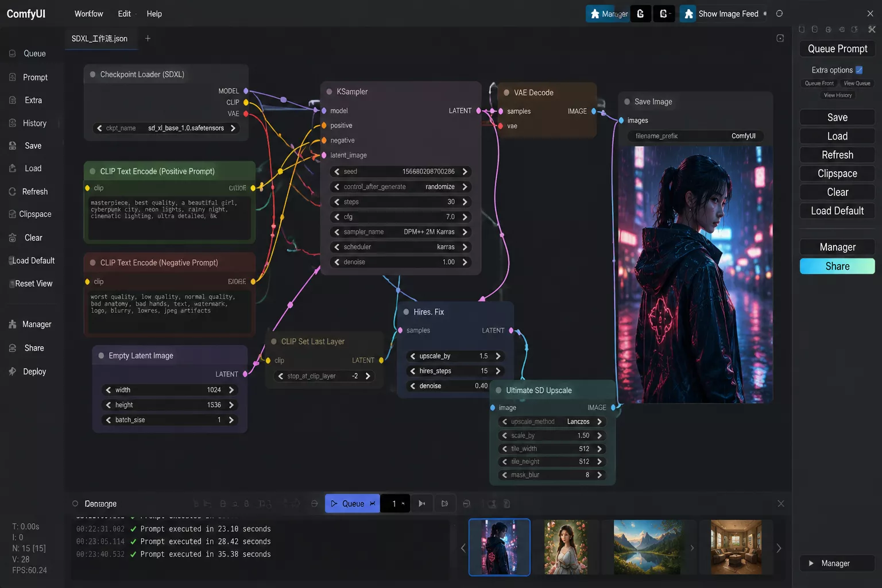Click the second black square icon before Show Image Feed
The width and height of the screenshot is (882, 588).
[x=664, y=14]
